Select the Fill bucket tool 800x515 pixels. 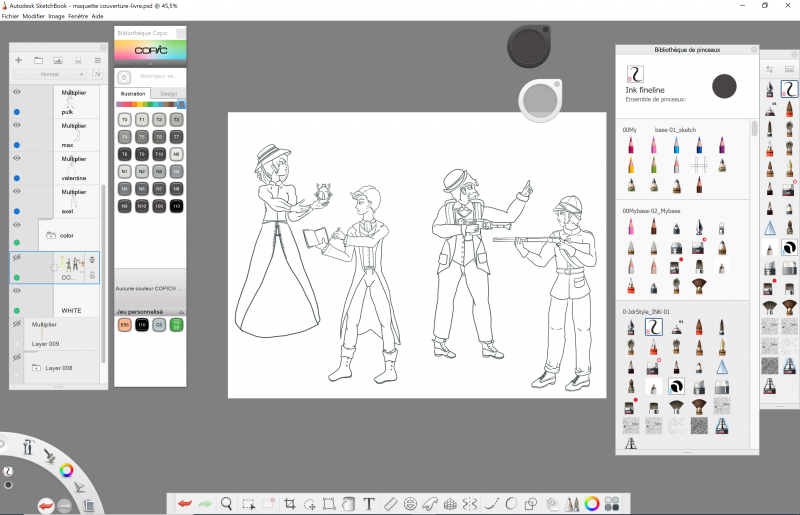(348, 504)
